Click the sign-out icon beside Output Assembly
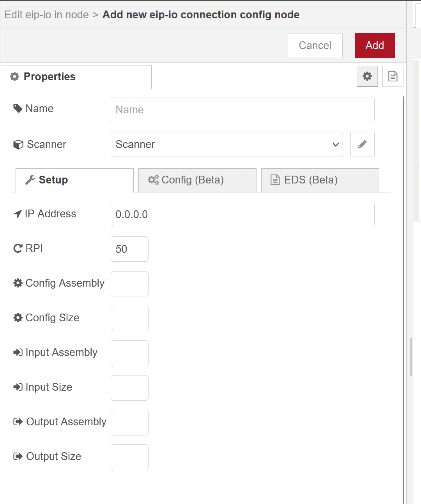421x504 pixels. [18, 422]
